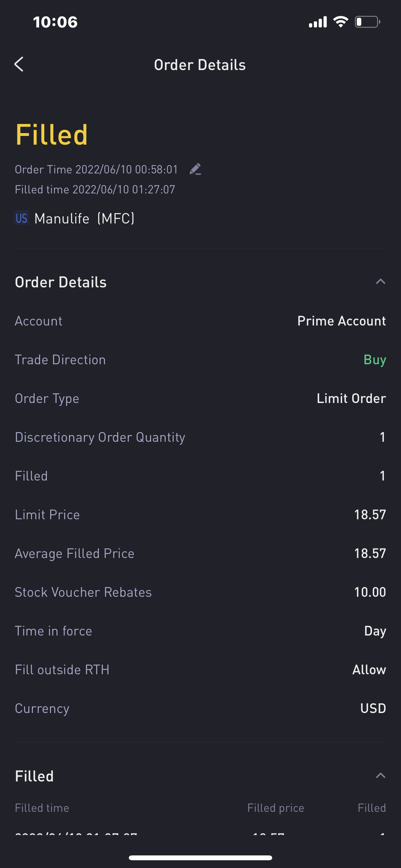The width and height of the screenshot is (401, 868).
Task: Tap the cellular signal bars icon
Action: 318,22
